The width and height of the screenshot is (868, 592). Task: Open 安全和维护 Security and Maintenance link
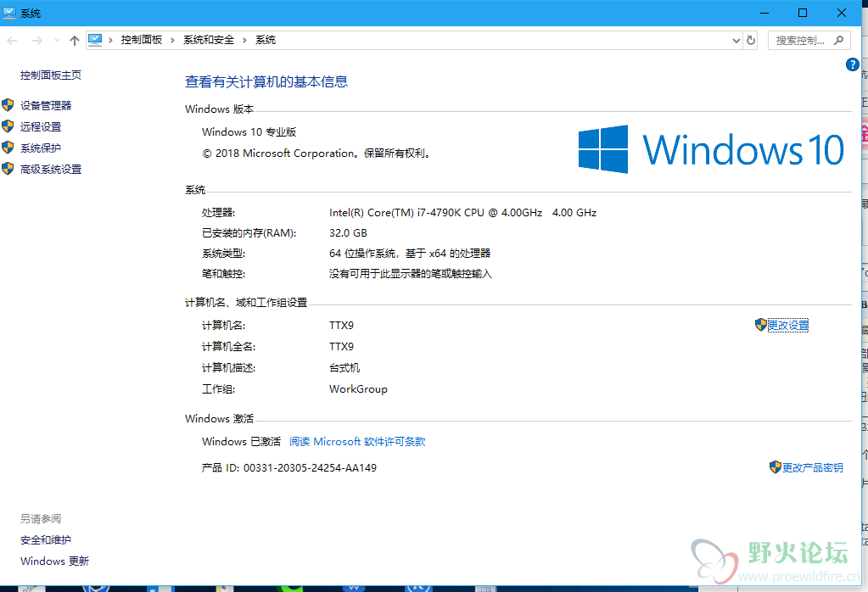click(x=46, y=540)
